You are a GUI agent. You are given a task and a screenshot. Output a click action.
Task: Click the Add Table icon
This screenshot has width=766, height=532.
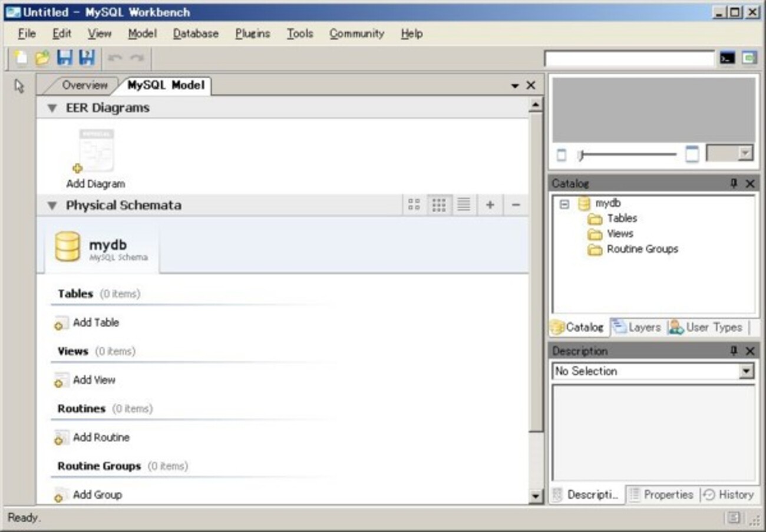(x=61, y=323)
